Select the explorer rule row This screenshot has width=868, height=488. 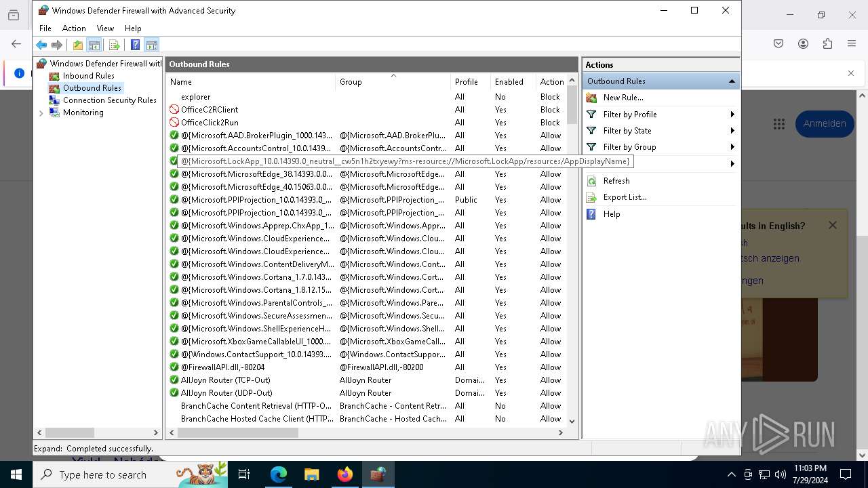point(366,97)
